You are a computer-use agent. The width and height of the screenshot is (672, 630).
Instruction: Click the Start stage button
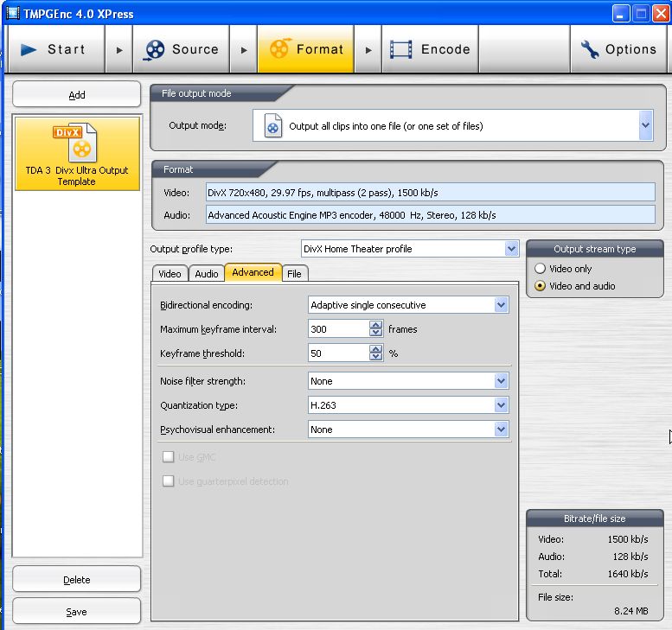click(56, 49)
